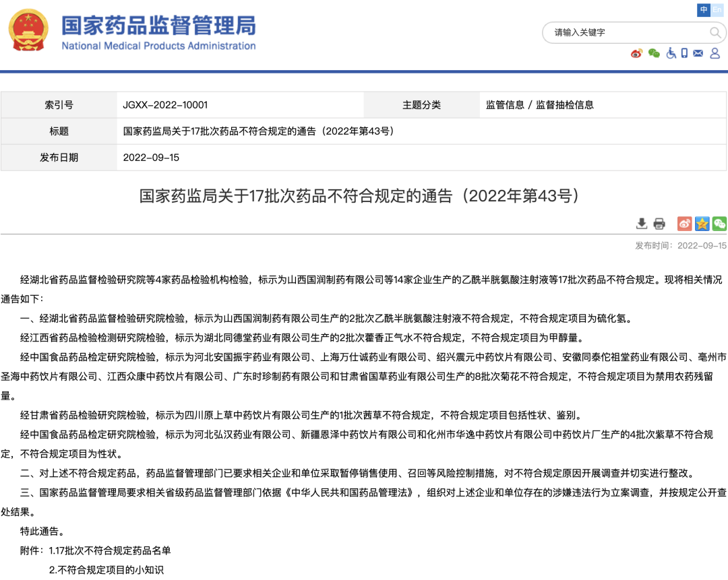
Task: Click the 索引号 label cell
Action: (59, 105)
